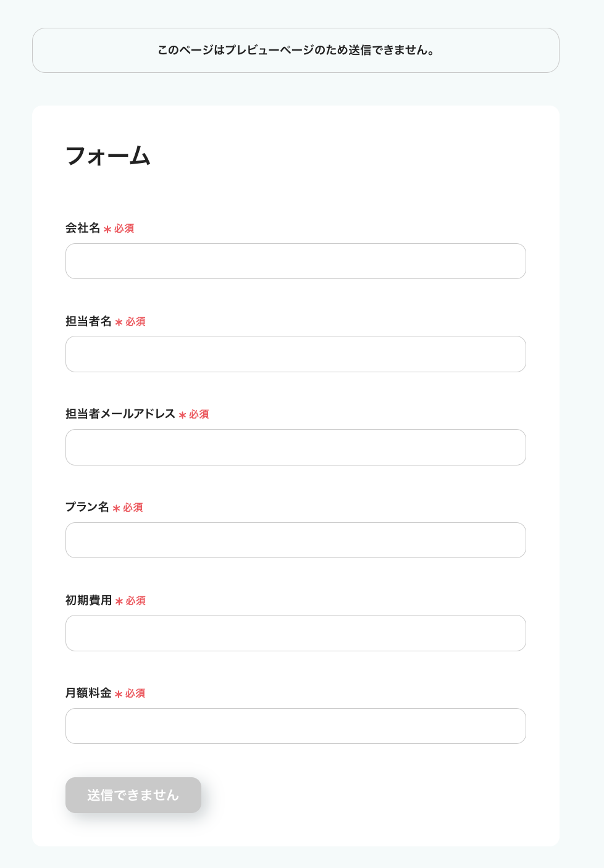Click the 担当者名 label text
The image size is (604, 868).
(x=88, y=322)
